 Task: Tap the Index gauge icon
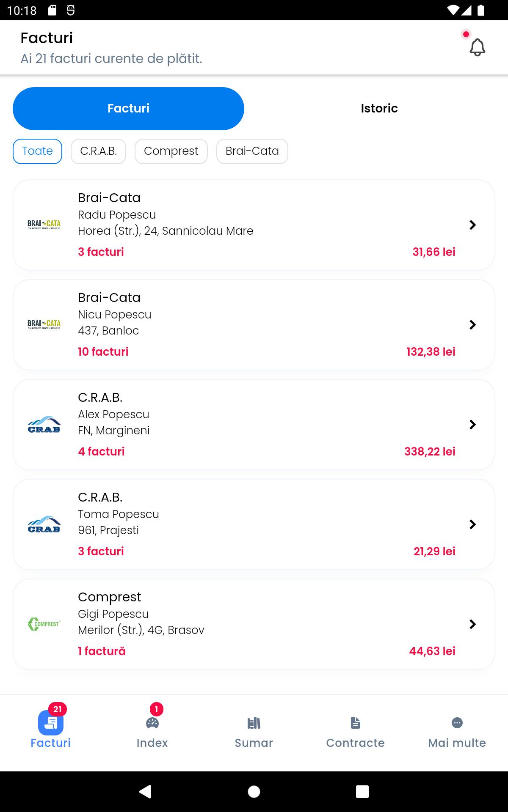click(x=152, y=723)
